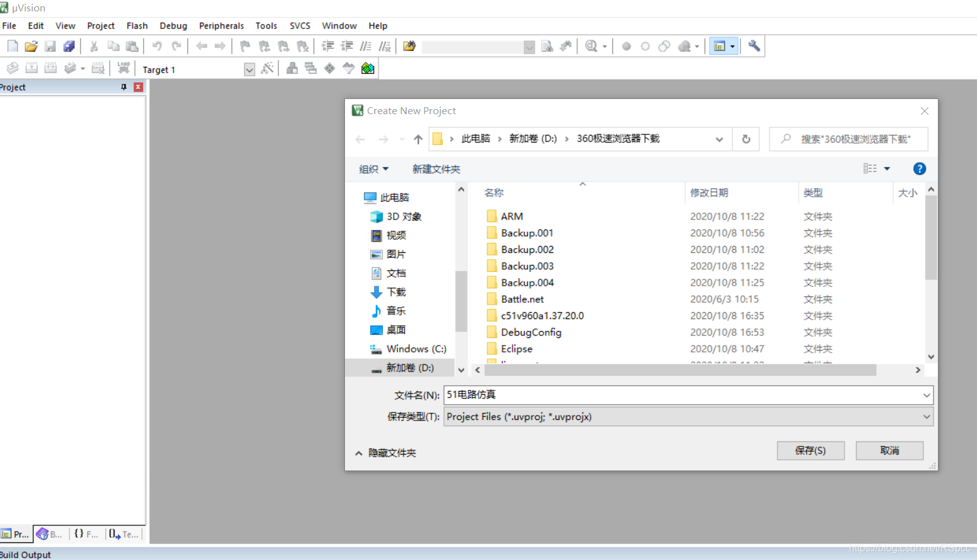977x560 pixels.
Task: Select the ARM folder
Action: 512,216
